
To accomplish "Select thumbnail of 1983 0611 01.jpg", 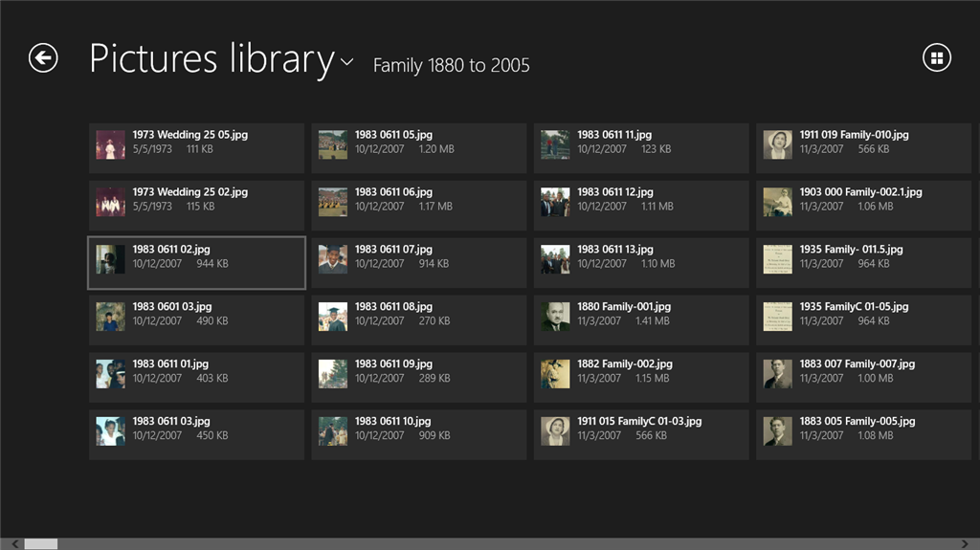I will pyautogui.click(x=110, y=374).
